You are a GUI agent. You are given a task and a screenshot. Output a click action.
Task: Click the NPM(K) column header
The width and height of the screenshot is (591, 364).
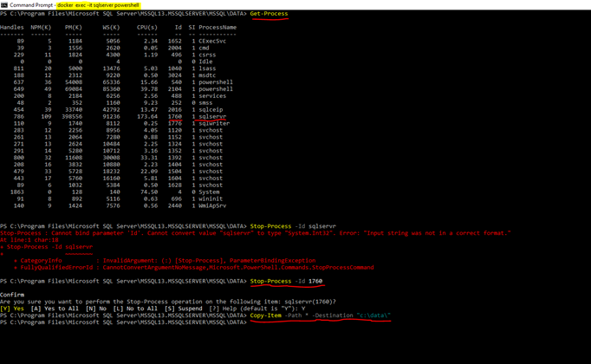41,27
